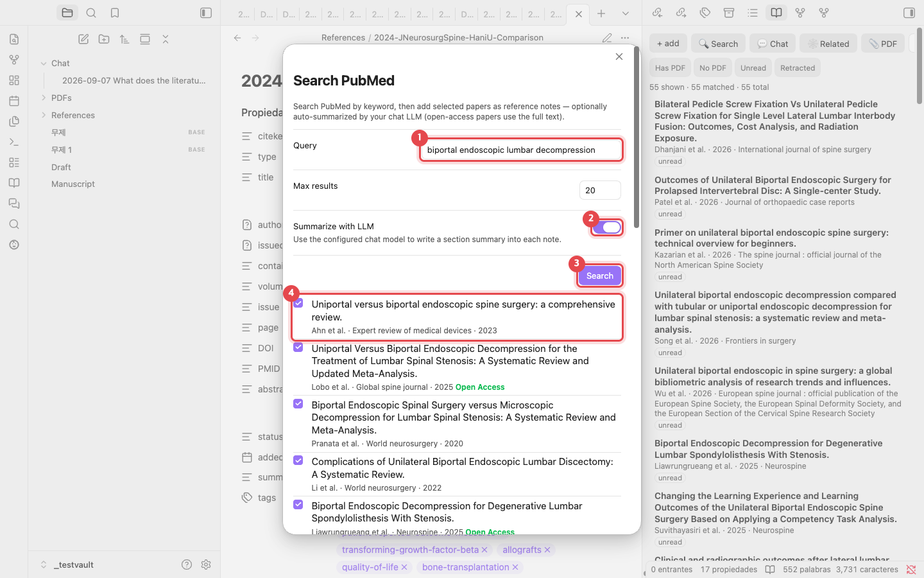Click the pencil edit icon beside the breadcrumb

pyautogui.click(x=607, y=38)
